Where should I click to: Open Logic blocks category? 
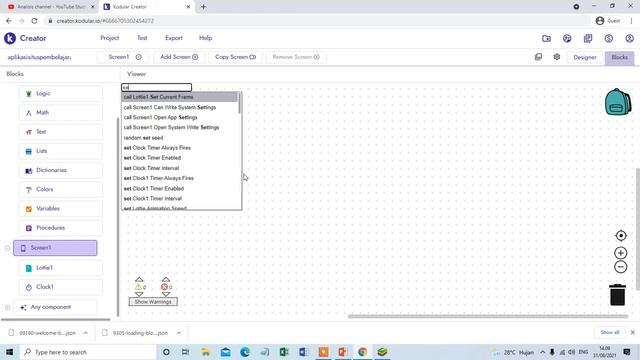60,93
